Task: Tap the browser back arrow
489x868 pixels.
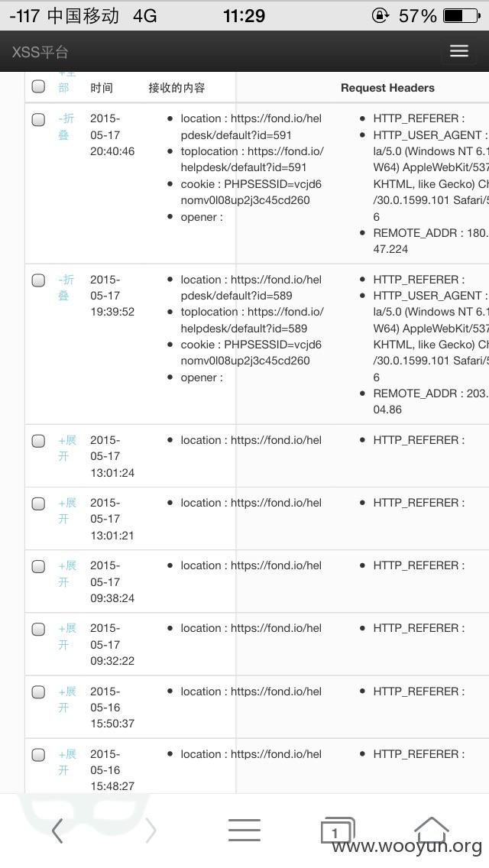Action: [57, 831]
